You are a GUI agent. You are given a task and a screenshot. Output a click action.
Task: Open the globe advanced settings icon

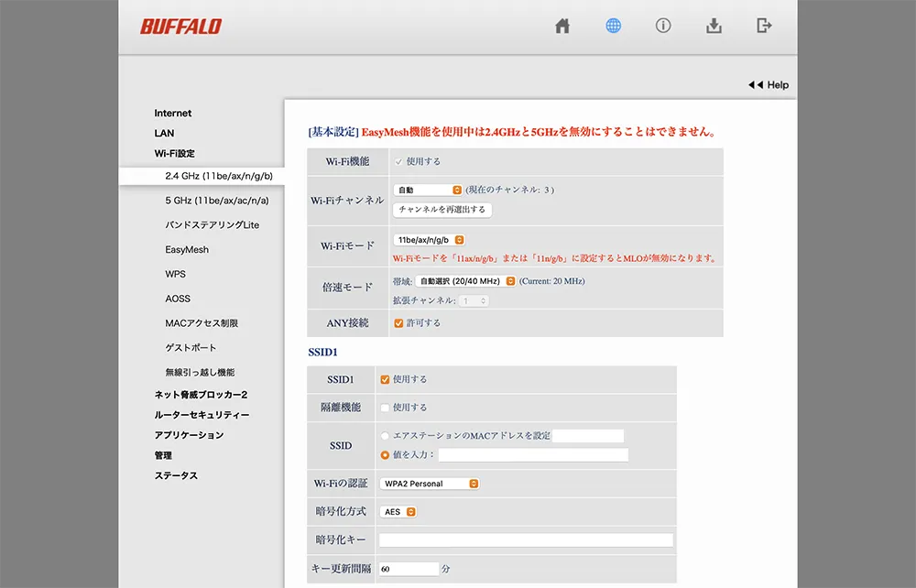613,26
